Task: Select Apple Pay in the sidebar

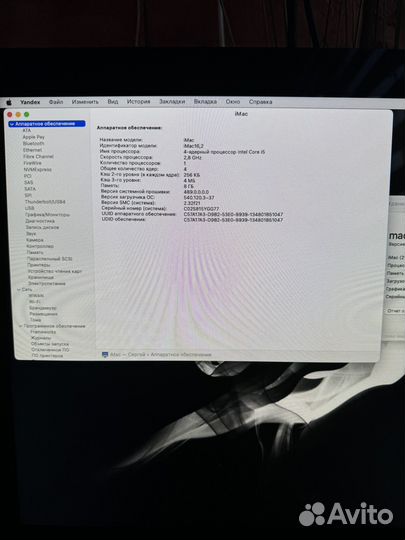Action: [33, 137]
